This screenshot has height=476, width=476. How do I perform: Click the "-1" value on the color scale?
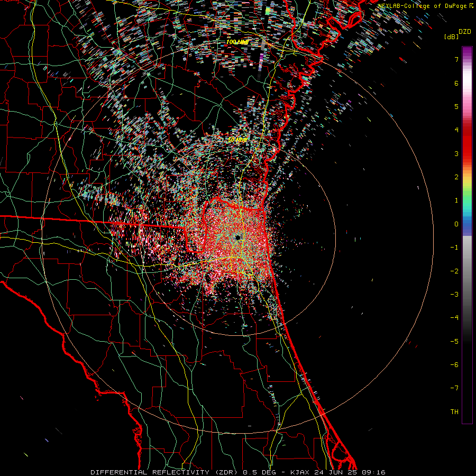click(454, 248)
